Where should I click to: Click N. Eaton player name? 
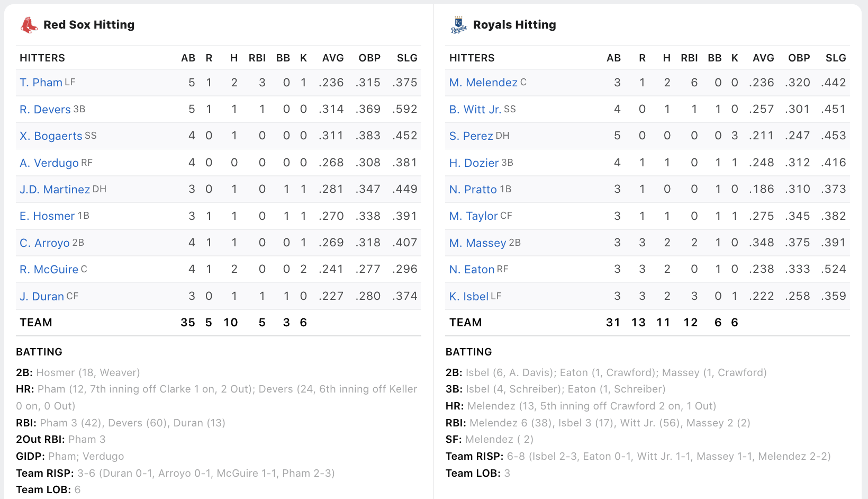[472, 270]
